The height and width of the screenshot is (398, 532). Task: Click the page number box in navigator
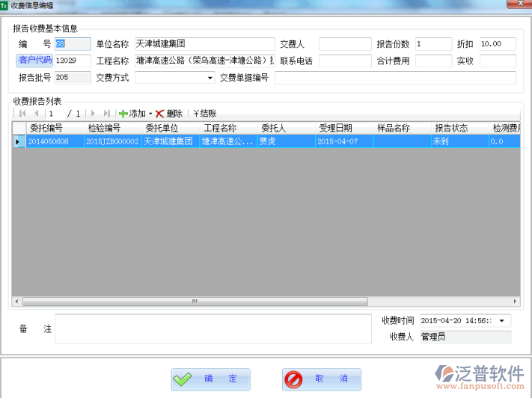pyautogui.click(x=55, y=113)
